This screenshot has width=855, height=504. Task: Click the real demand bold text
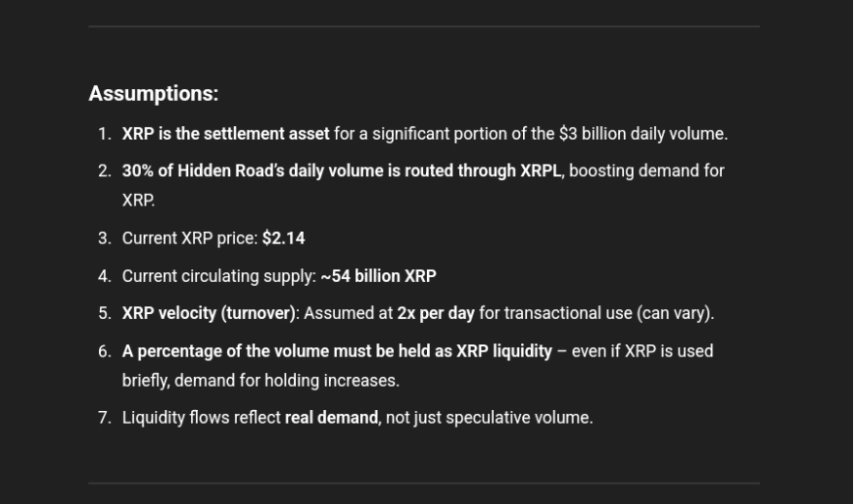[332, 417]
